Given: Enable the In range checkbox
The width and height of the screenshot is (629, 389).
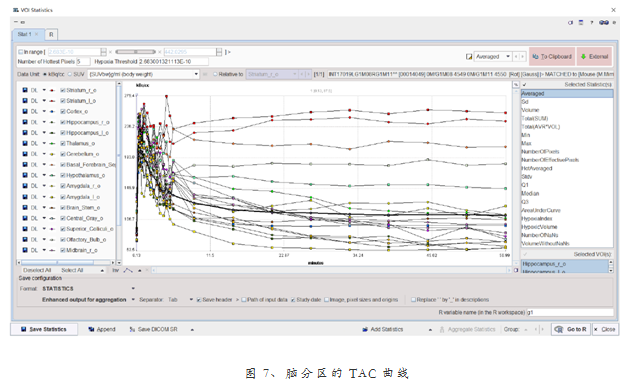Looking at the screenshot, I should point(20,52).
